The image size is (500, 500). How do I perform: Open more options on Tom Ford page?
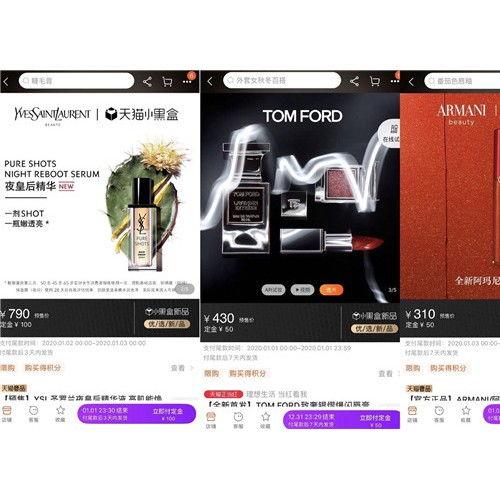395,81
